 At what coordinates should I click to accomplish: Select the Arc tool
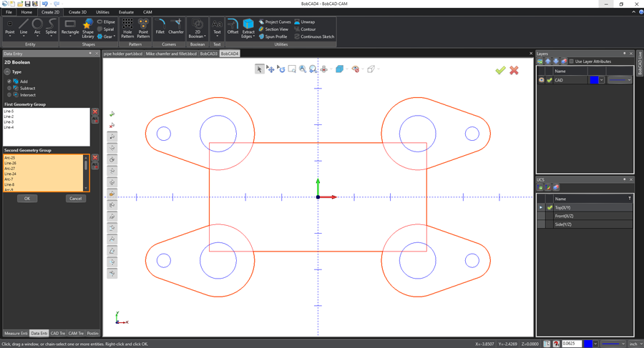[x=37, y=27]
